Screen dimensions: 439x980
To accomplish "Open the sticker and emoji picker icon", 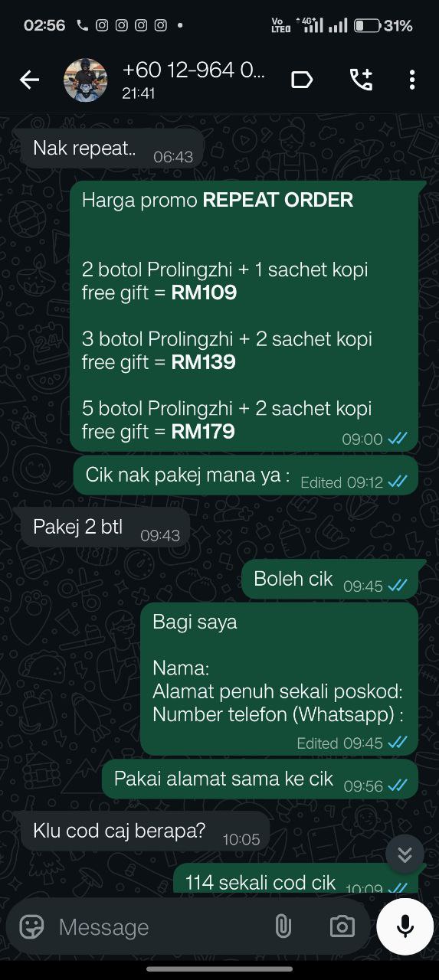I will point(31,927).
